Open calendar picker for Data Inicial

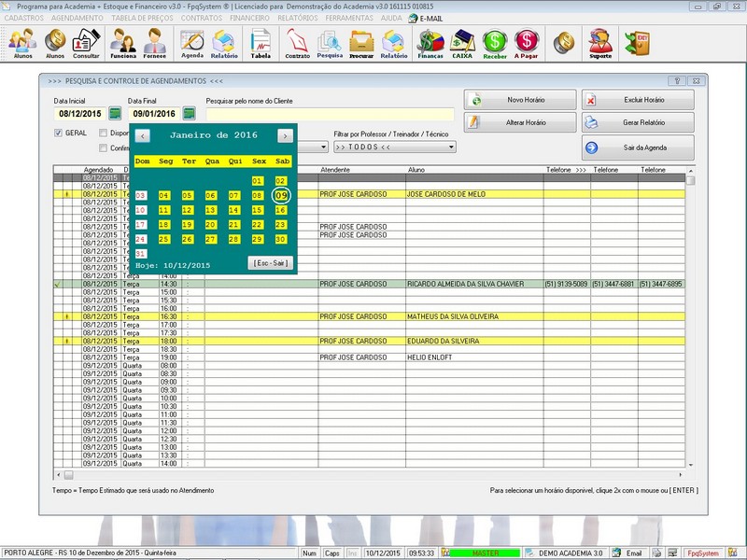click(x=115, y=113)
